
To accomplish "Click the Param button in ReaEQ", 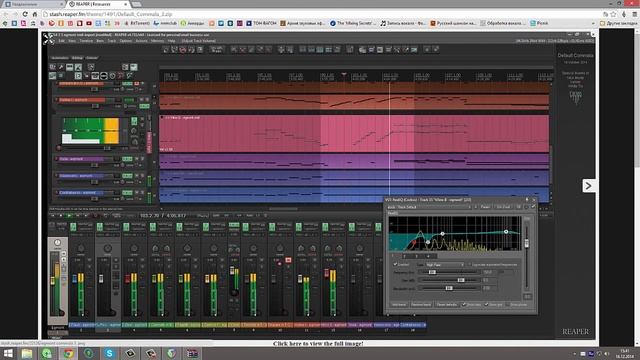I will 485,207.
